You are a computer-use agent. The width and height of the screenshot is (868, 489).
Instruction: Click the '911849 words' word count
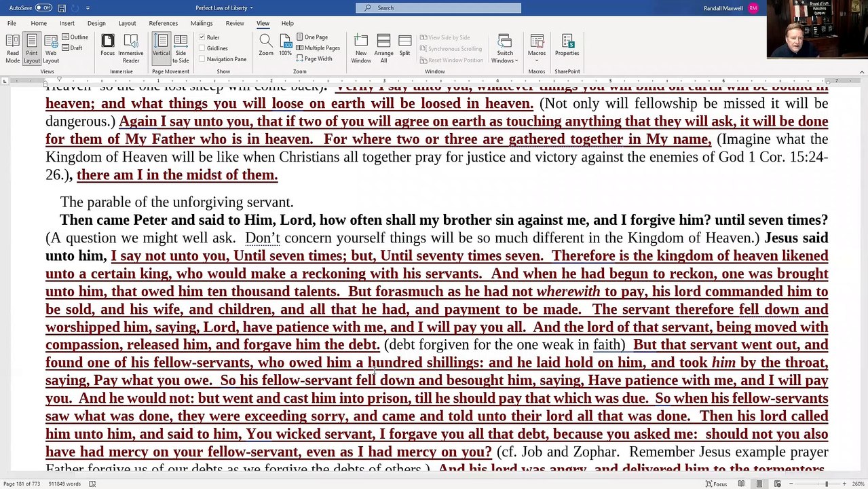[64, 484]
